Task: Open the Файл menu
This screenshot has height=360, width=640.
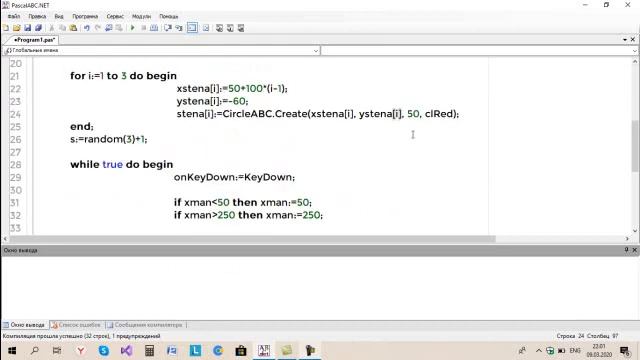Action: [13, 16]
